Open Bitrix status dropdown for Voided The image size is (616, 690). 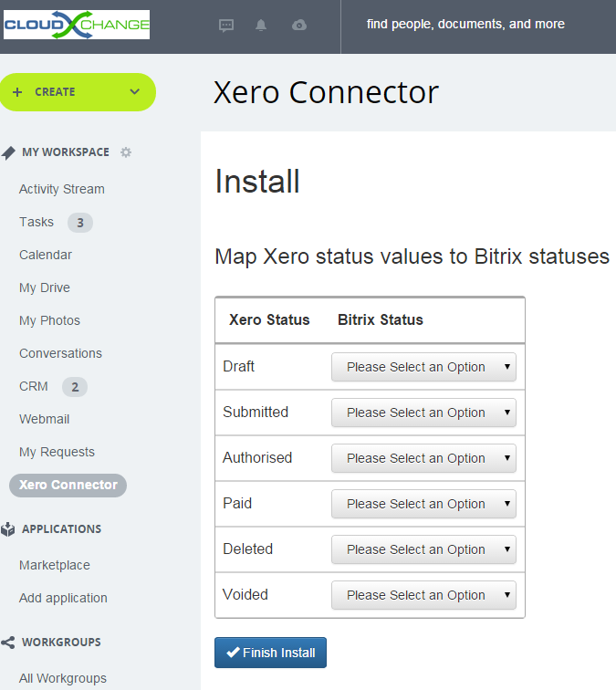coord(423,595)
